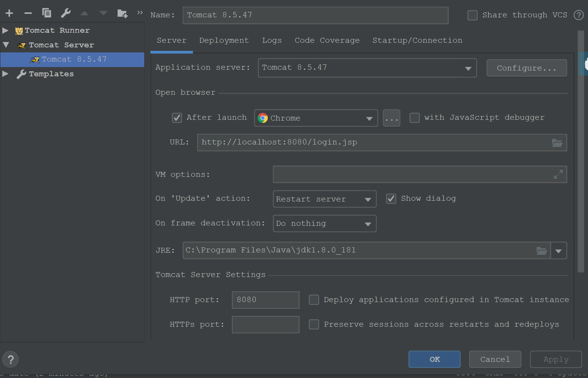Copy the selected configuration
Viewport: 588px width, 378px height.
click(47, 13)
